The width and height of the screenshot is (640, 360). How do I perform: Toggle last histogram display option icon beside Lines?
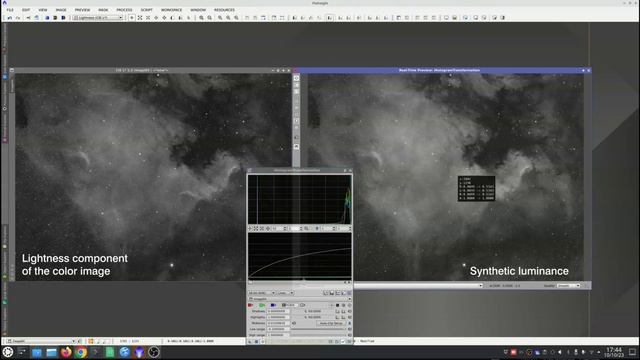349,293
